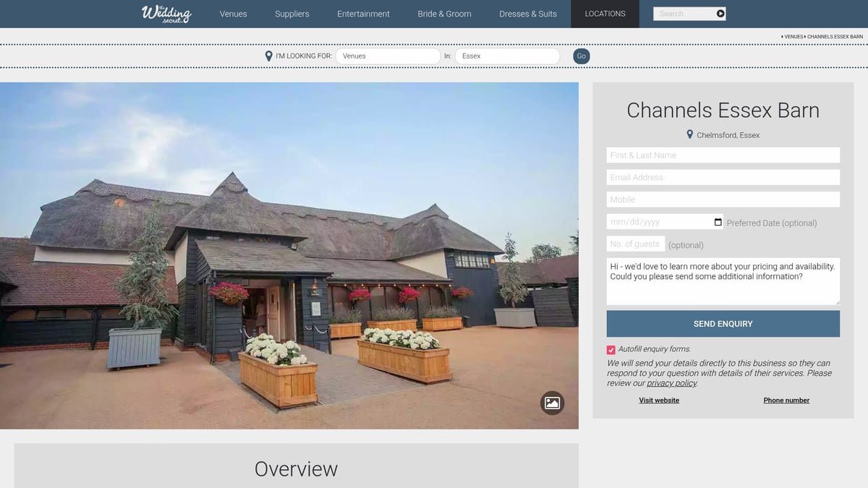Open the Entertainment menu
Screen dimensions: 868x488
click(363, 14)
